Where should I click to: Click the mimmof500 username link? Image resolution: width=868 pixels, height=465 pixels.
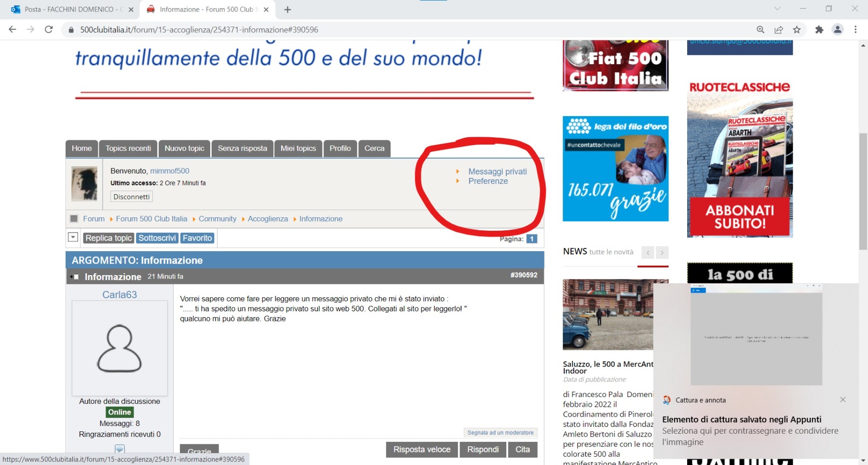[170, 171]
